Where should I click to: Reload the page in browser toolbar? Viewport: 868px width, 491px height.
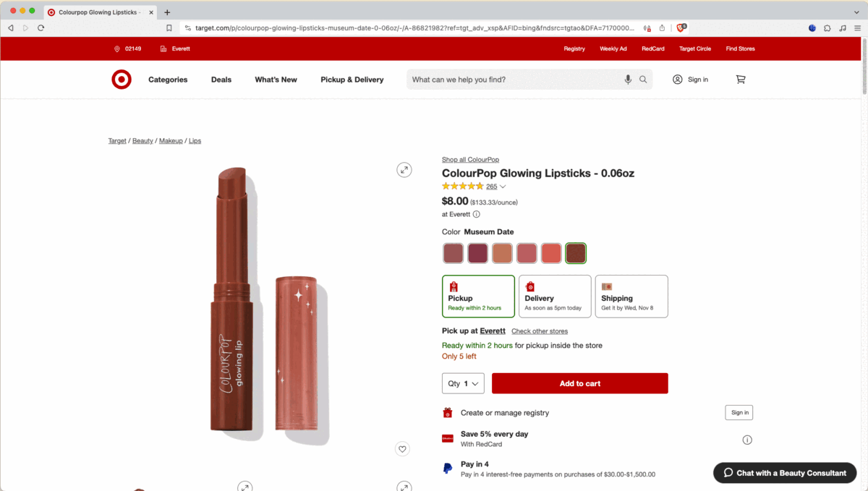41,28
